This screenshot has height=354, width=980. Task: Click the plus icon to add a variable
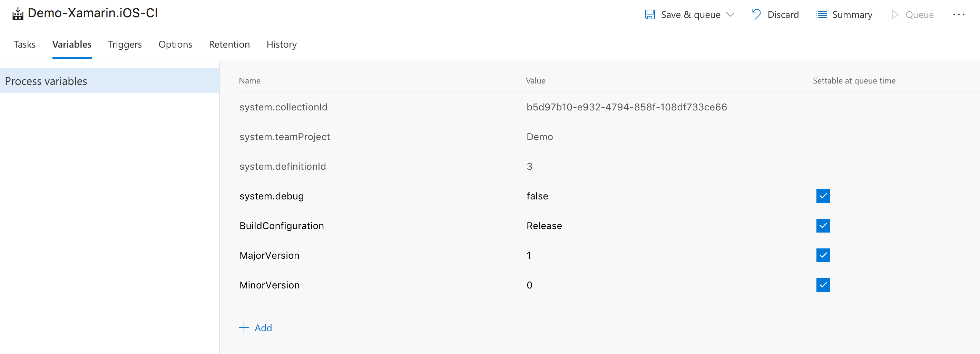(244, 327)
